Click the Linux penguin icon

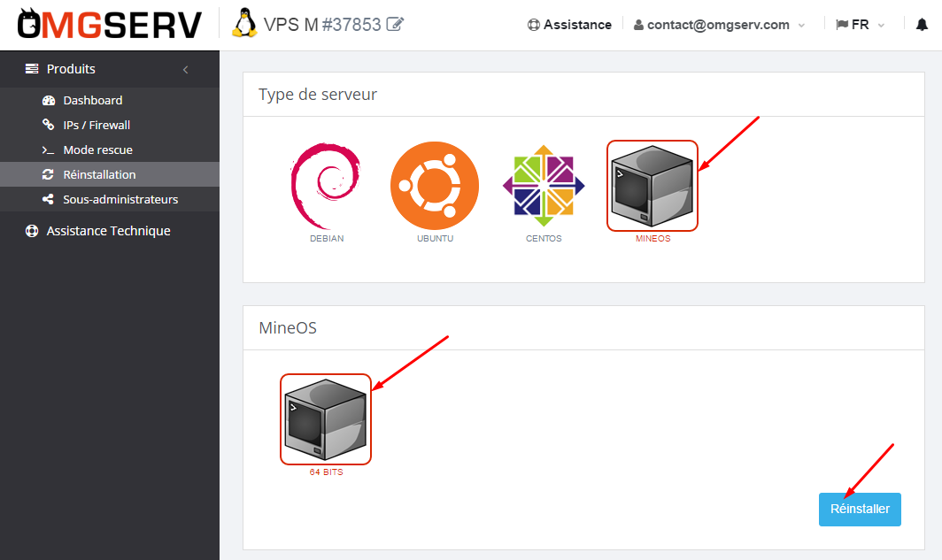point(244,23)
